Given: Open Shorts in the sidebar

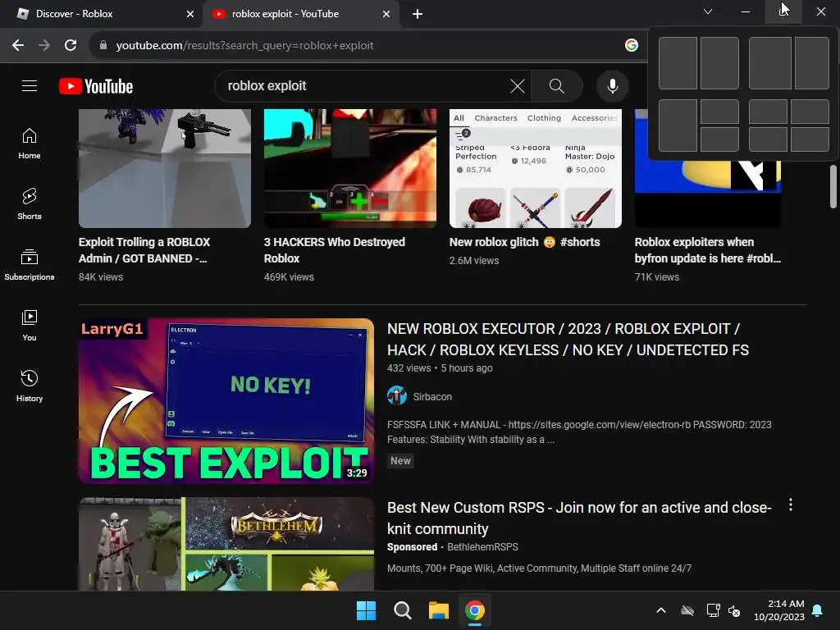Looking at the screenshot, I should click(30, 204).
